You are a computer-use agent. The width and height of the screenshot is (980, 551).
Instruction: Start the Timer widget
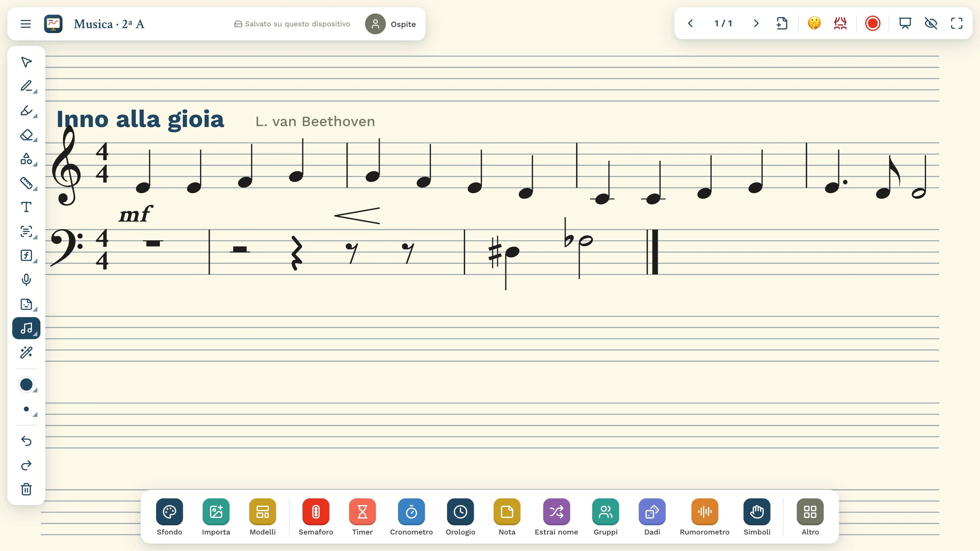(x=362, y=517)
